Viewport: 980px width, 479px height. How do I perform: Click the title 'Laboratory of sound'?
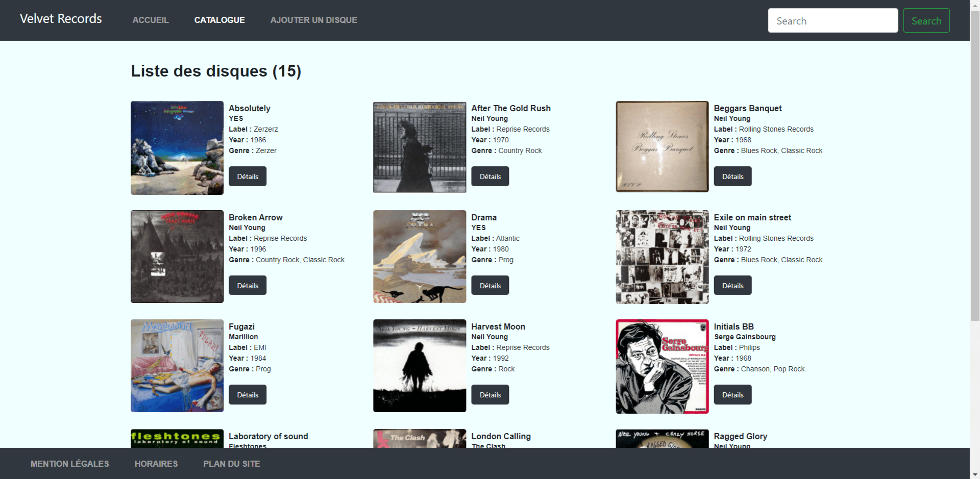coord(268,436)
